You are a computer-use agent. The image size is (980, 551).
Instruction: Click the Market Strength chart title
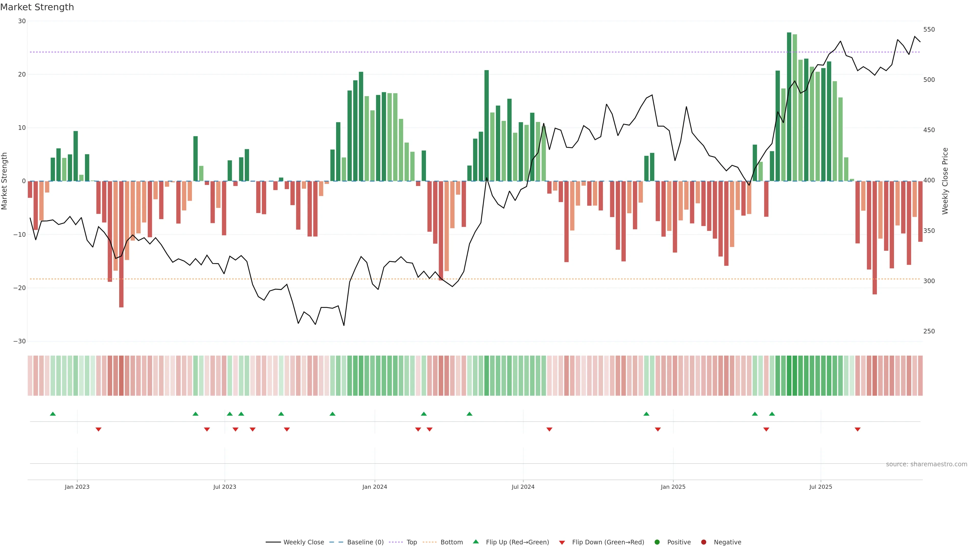(x=37, y=7)
